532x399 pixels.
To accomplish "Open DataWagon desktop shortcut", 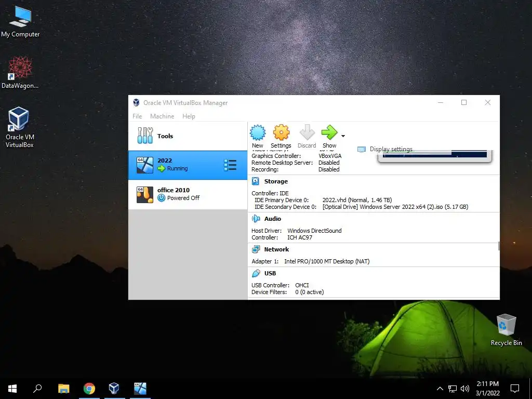I will point(20,72).
